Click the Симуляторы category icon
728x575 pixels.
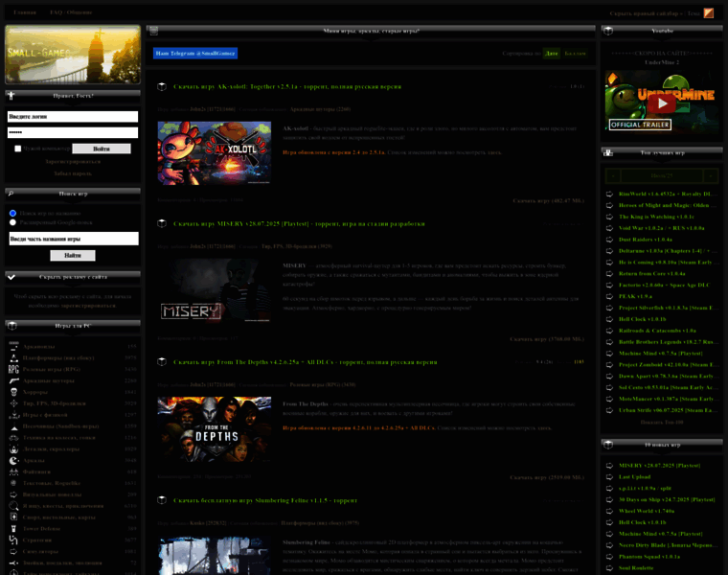coord(14,551)
